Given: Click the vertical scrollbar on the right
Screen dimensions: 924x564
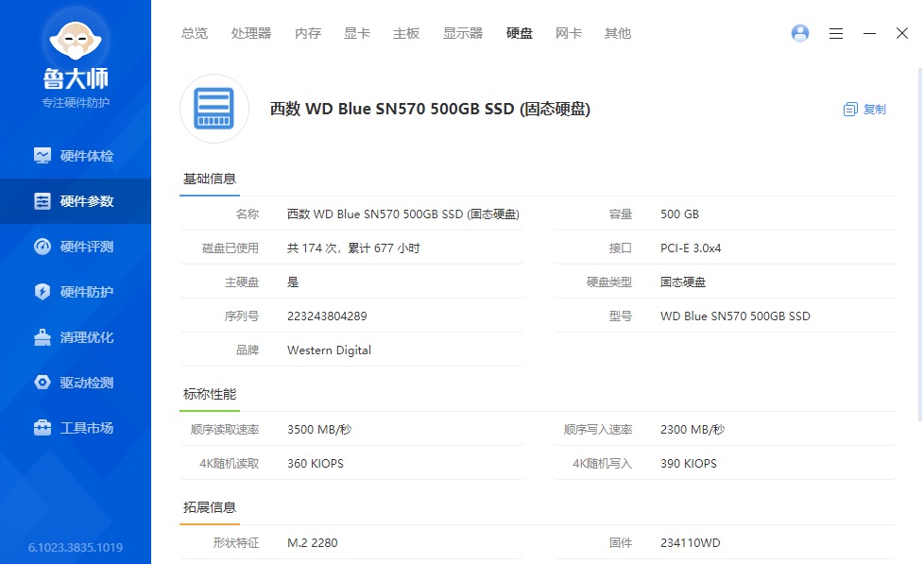Looking at the screenshot, I should pyautogui.click(x=920, y=245).
